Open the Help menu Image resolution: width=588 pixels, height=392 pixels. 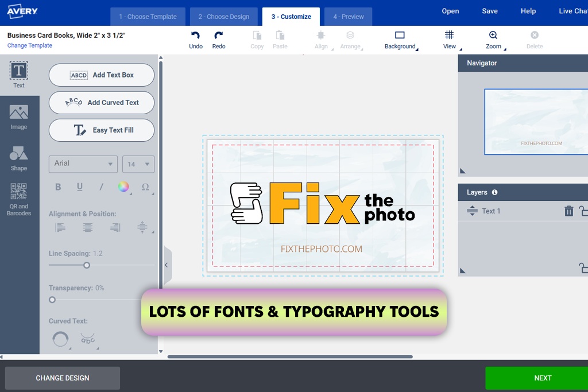coord(528,11)
